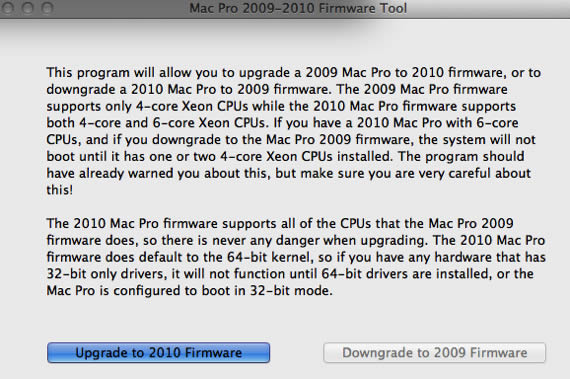Click the Mac Pro 2009-2010 Firmware Tool title
The image size is (570, 379).
(x=298, y=8)
